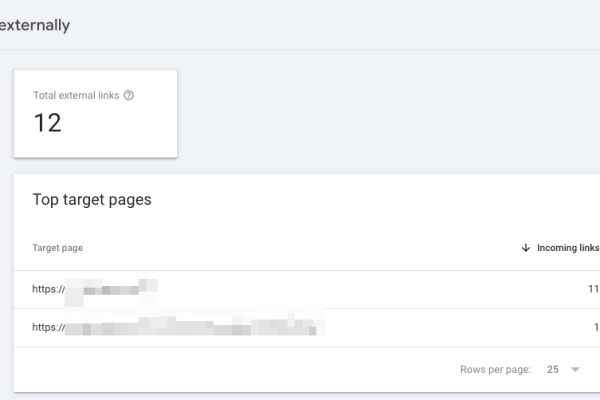
Task: Click the incoming links count 1 in second row
Action: (x=596, y=327)
